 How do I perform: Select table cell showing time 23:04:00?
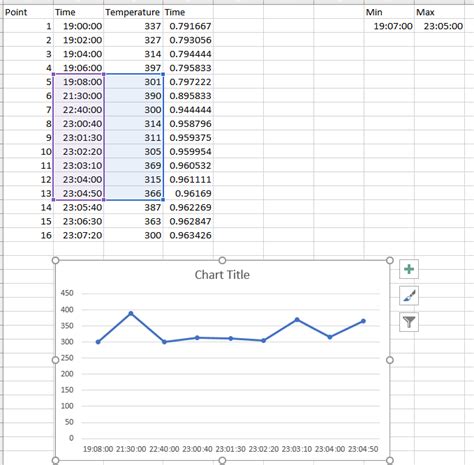[78, 179]
